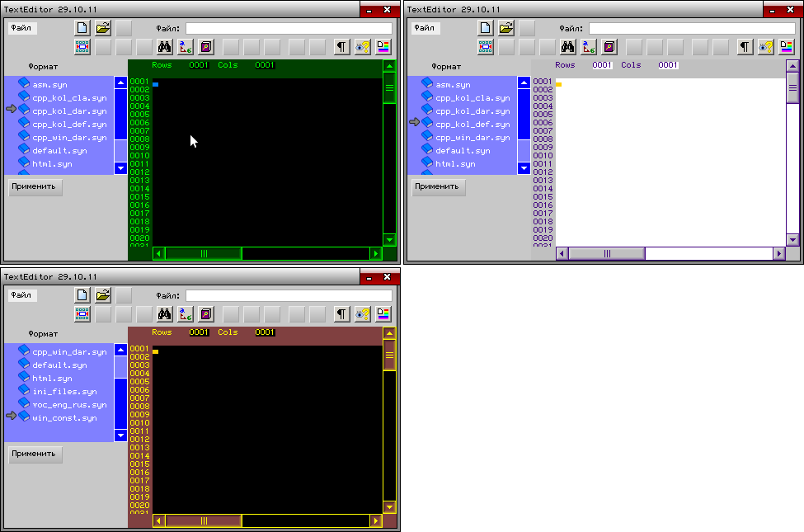Open Файл menu in green-themed editor window
The height and width of the screenshot is (532, 804).
coord(22,28)
